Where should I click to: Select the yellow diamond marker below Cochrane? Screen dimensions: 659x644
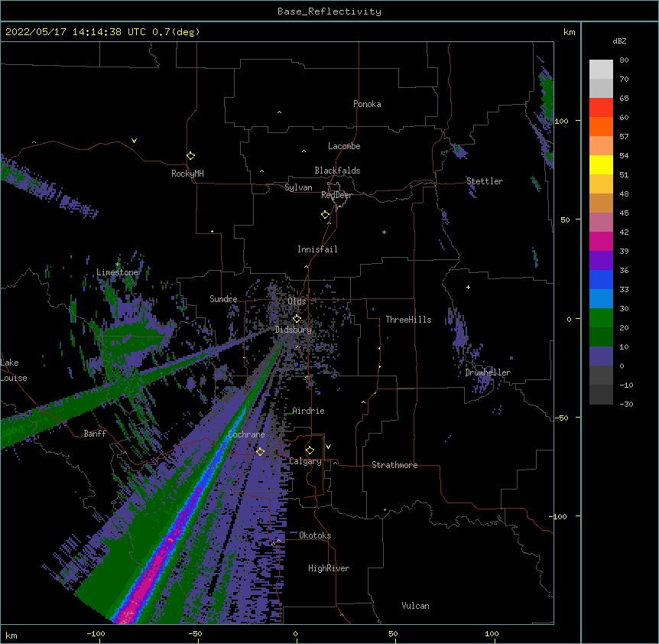coord(260,451)
